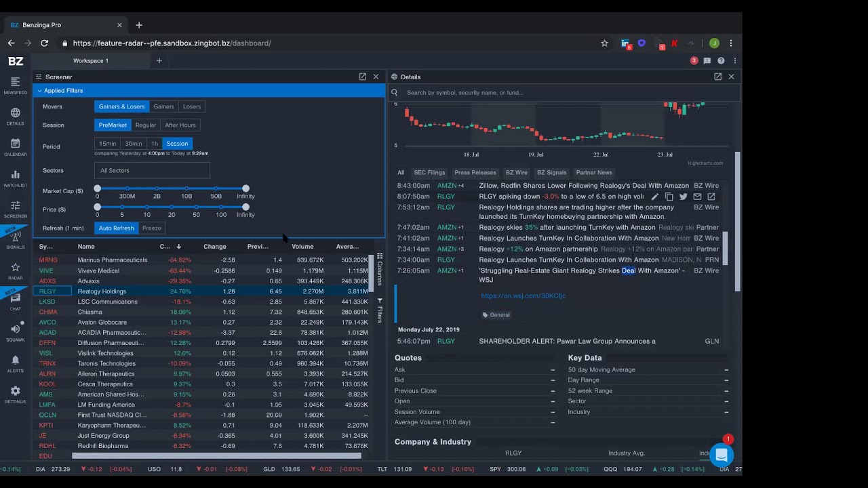Select Gainers & Losers movers option
Screen dimensions: 868x488
pos(121,106)
